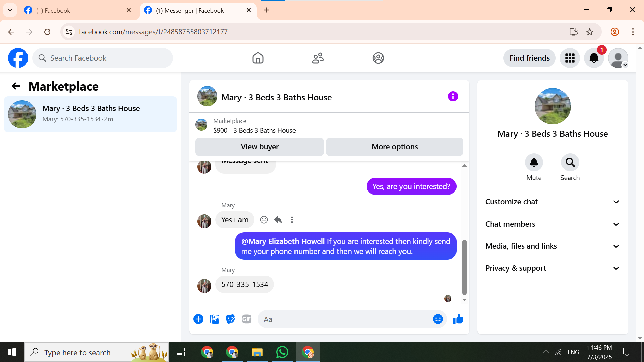This screenshot has width=644, height=362.
Task: Open notifications bell in top bar
Action: coord(594,58)
